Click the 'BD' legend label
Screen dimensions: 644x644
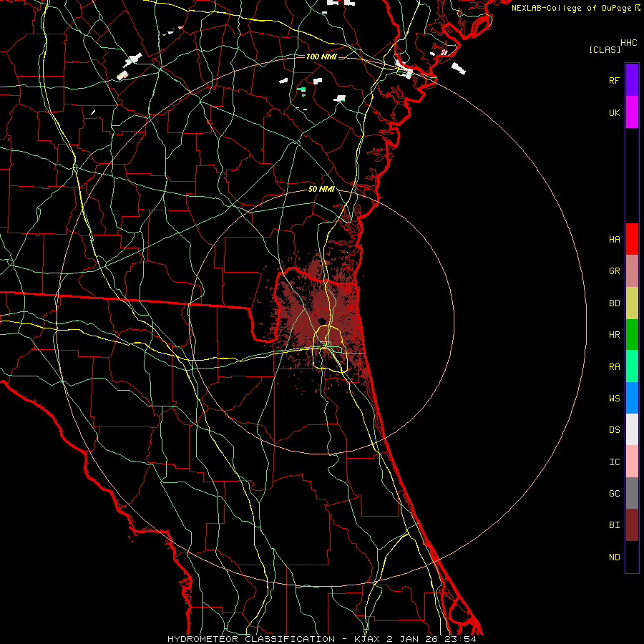coord(615,303)
